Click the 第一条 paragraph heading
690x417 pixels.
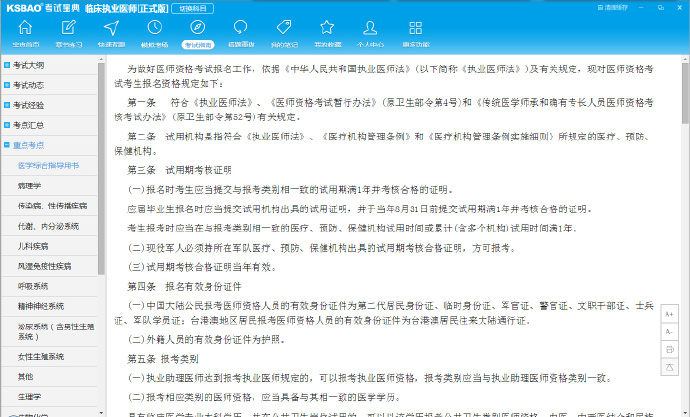[x=142, y=102]
